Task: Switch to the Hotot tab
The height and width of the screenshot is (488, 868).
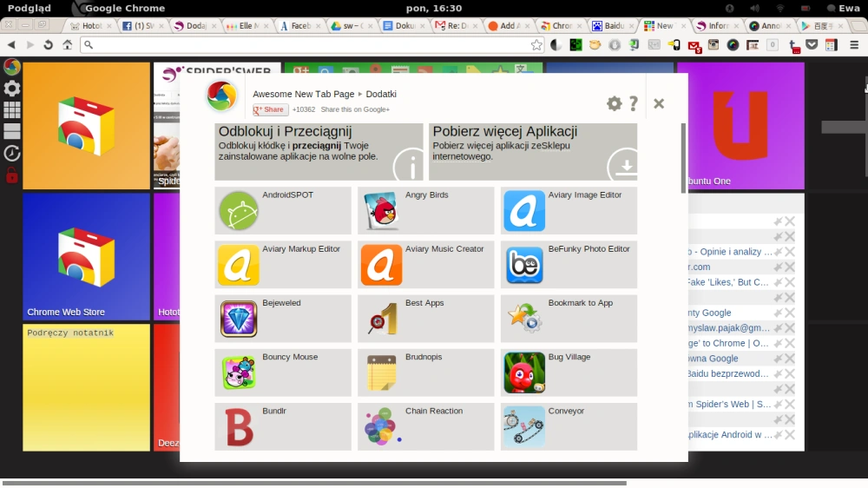Action: [x=91, y=25]
